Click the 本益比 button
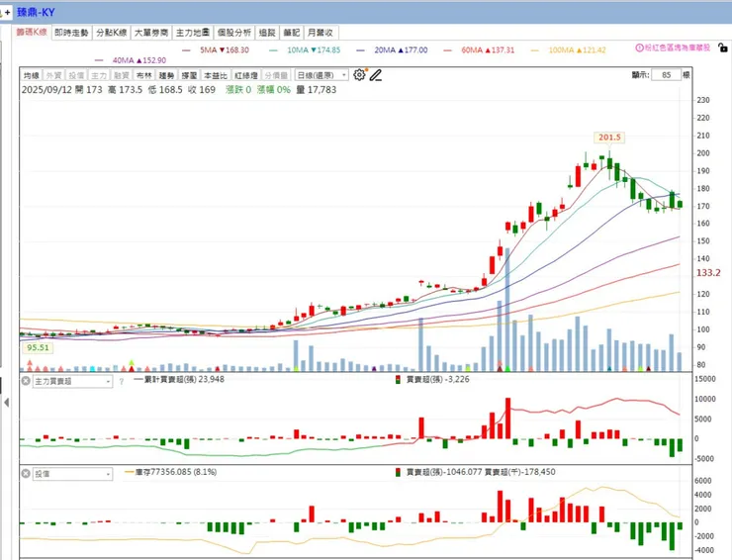 click(x=216, y=75)
